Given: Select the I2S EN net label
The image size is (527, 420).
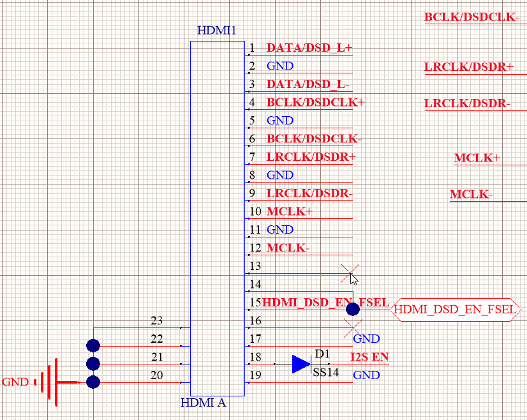Looking at the screenshot, I should (x=369, y=357).
